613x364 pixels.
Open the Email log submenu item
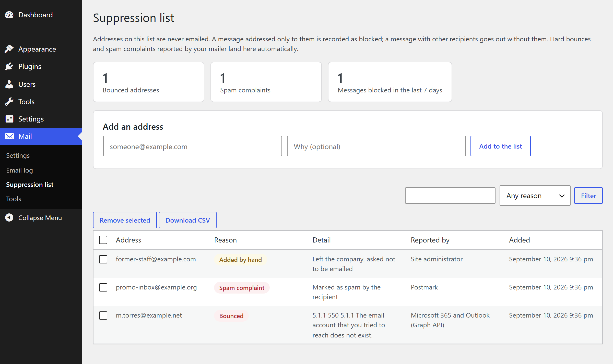pos(19,170)
